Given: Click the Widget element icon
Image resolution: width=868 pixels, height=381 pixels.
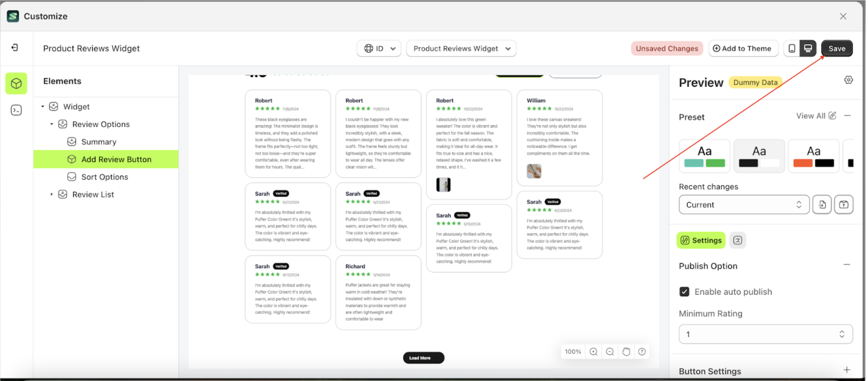Looking at the screenshot, I should (54, 107).
